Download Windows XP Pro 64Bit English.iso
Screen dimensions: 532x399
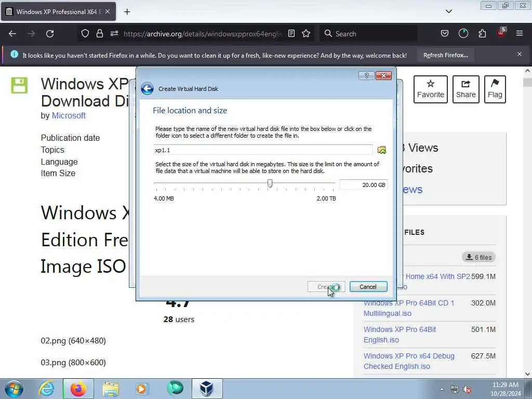[400, 335]
